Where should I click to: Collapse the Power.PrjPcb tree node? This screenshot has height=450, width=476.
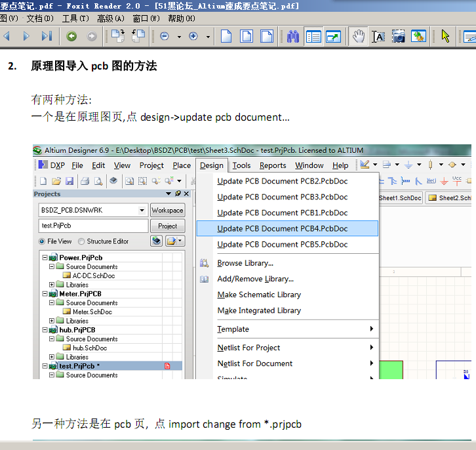(45, 258)
